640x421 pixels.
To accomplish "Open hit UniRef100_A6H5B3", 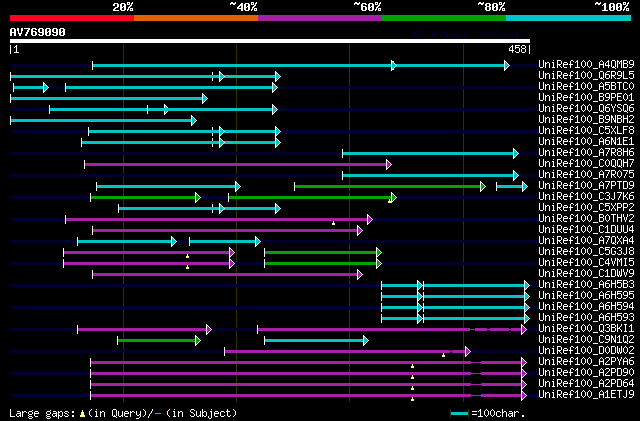I will click(x=586, y=285).
